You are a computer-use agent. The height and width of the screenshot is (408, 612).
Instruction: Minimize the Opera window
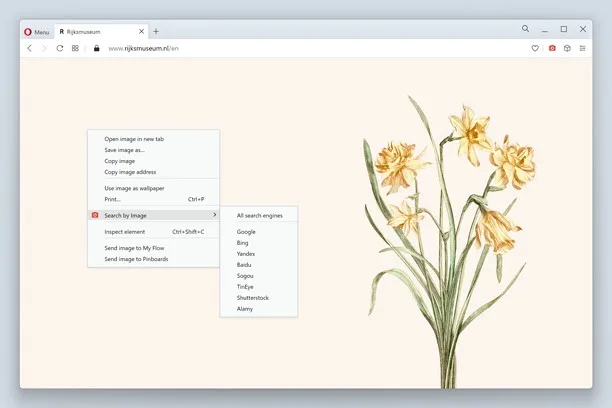pyautogui.click(x=545, y=30)
